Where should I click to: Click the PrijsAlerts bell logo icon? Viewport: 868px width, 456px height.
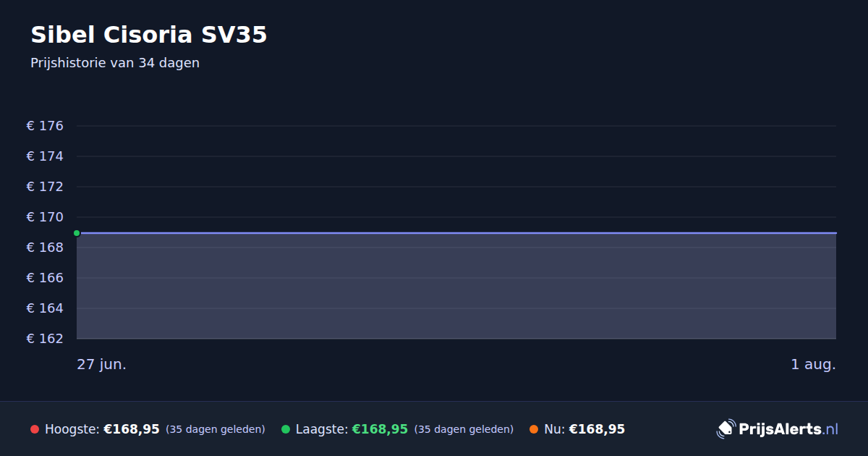click(726, 428)
